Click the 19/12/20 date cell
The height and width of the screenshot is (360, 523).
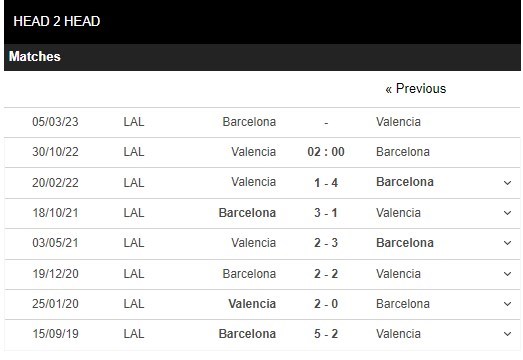[x=55, y=274]
